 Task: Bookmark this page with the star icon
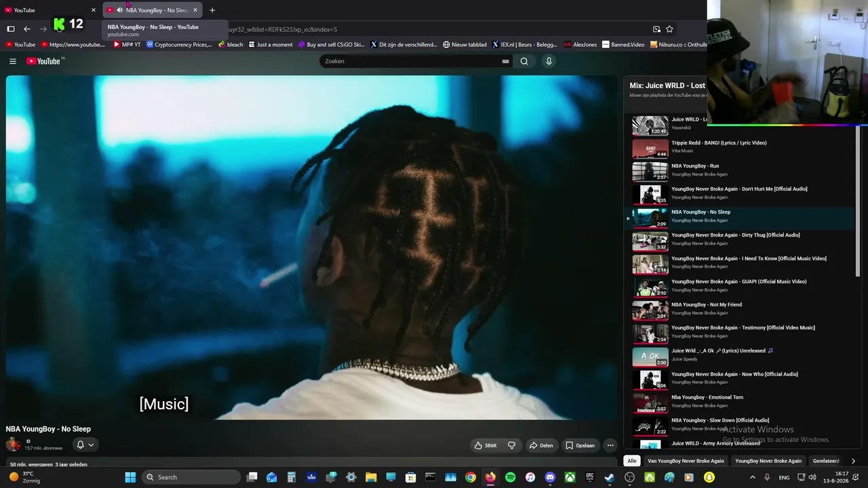pyautogui.click(x=669, y=29)
